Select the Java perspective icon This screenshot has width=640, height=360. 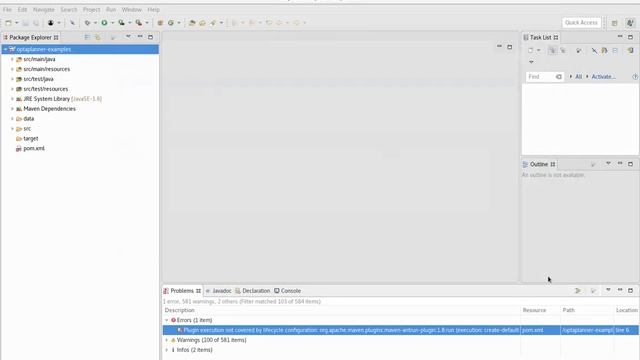[630, 23]
